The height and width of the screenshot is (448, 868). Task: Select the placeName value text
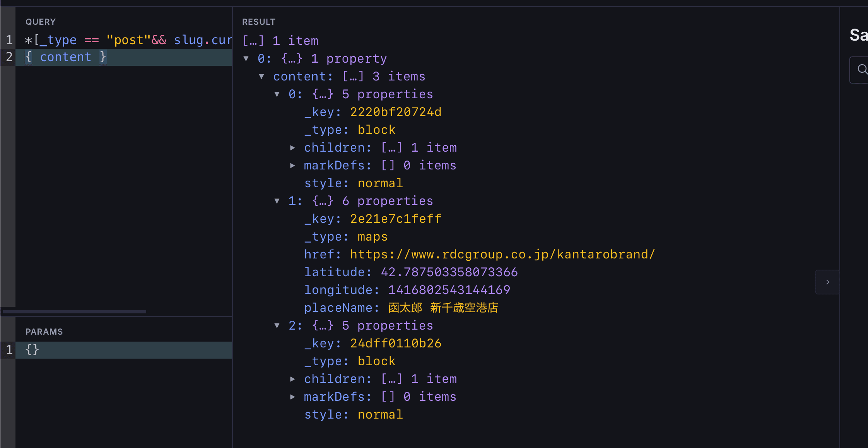pos(443,308)
